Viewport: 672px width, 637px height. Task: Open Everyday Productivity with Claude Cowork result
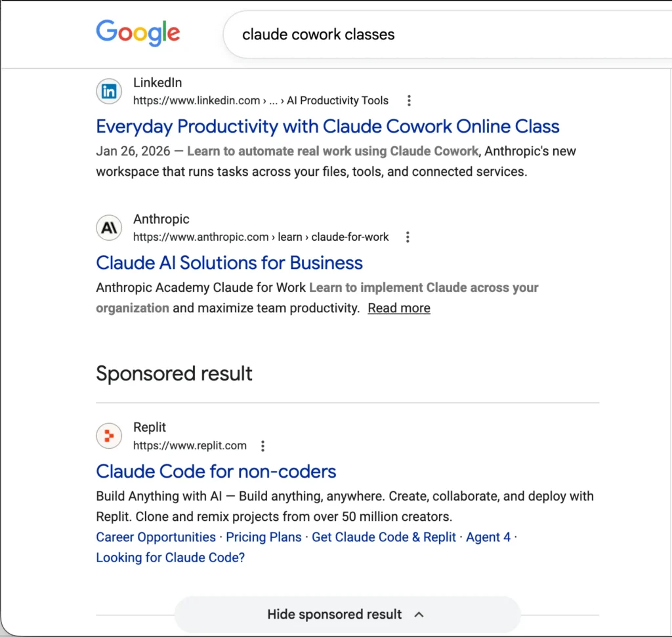point(327,126)
